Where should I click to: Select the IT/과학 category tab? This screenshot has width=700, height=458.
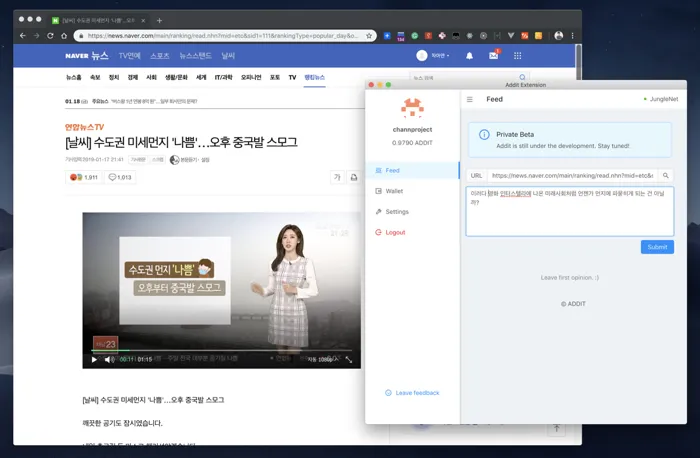click(223, 77)
